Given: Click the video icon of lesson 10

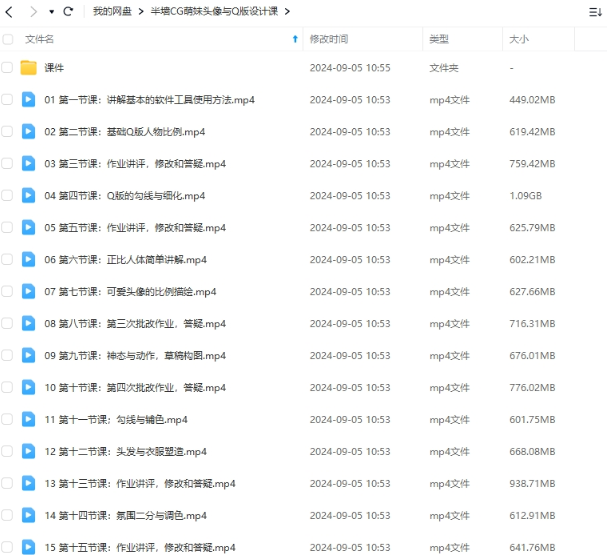Looking at the screenshot, I should 28,387.
